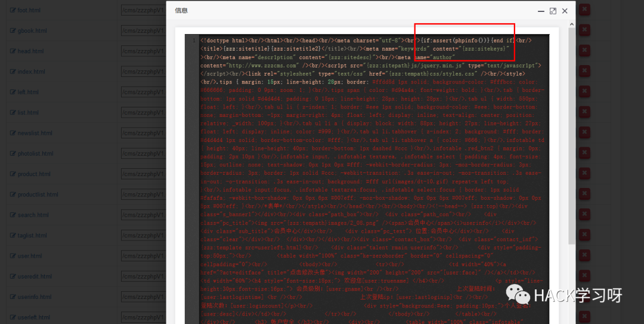Open the product.html template link
This screenshot has width=644, height=324.
click(34, 174)
